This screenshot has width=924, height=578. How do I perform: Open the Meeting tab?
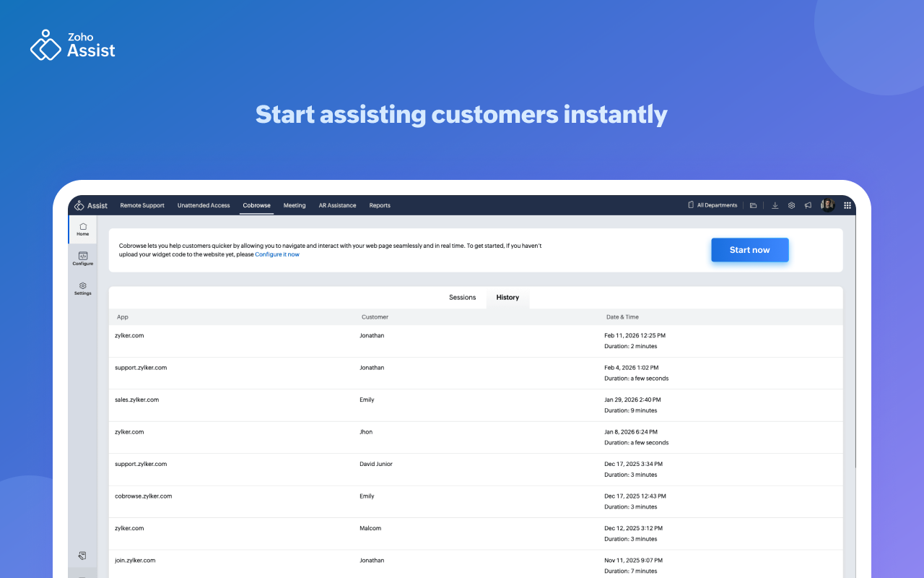(x=295, y=205)
